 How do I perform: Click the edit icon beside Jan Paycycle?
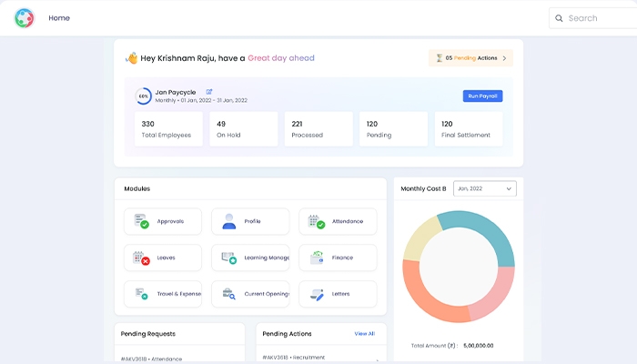pyautogui.click(x=209, y=92)
